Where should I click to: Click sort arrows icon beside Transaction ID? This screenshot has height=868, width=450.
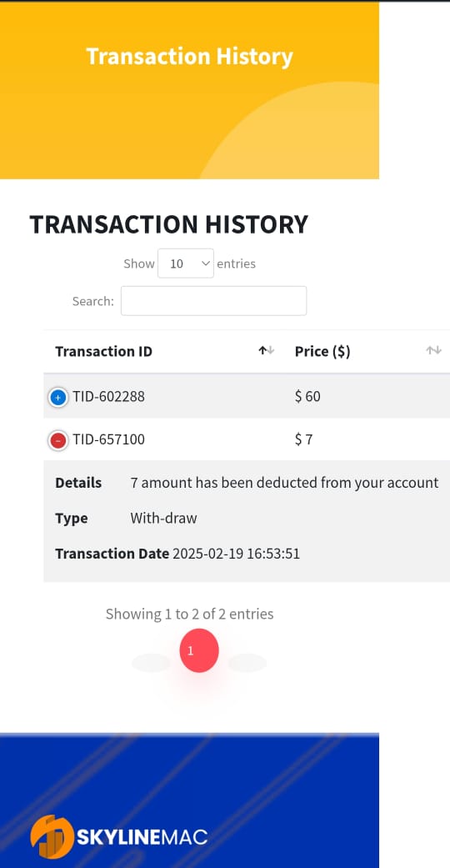(266, 350)
